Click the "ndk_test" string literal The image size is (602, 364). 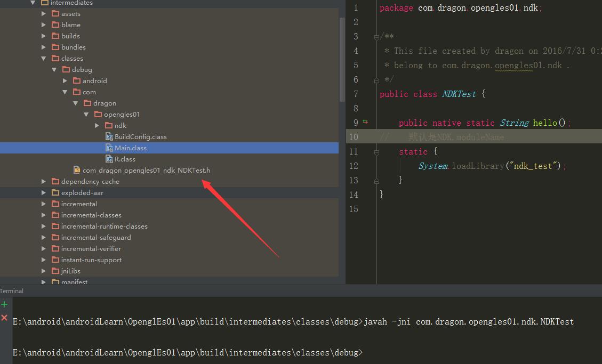pyautogui.click(x=533, y=166)
